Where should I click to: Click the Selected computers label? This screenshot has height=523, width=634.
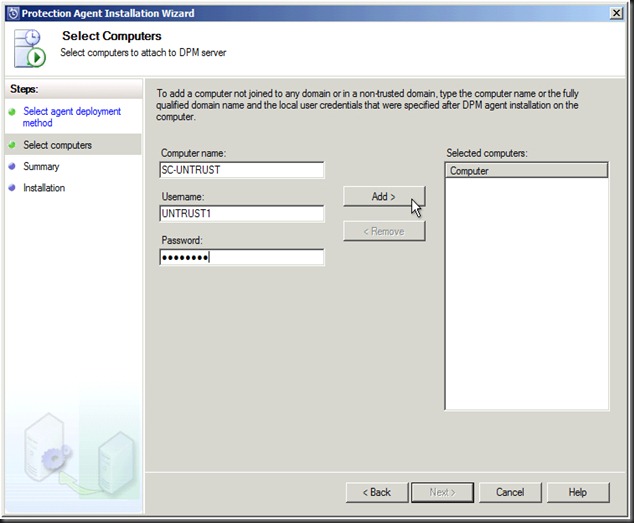(487, 153)
